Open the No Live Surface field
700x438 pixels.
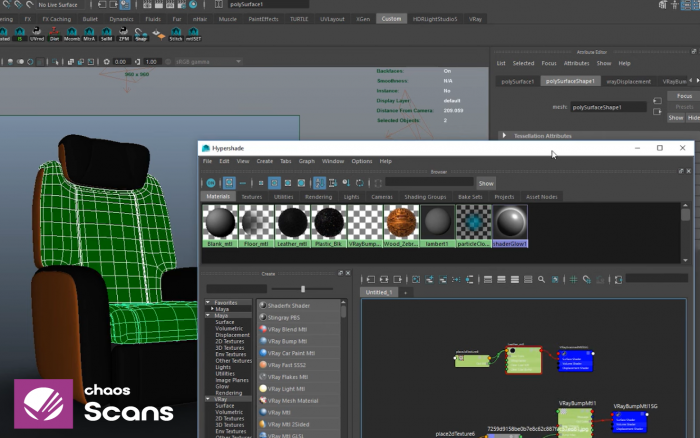pyautogui.click(x=60, y=4)
